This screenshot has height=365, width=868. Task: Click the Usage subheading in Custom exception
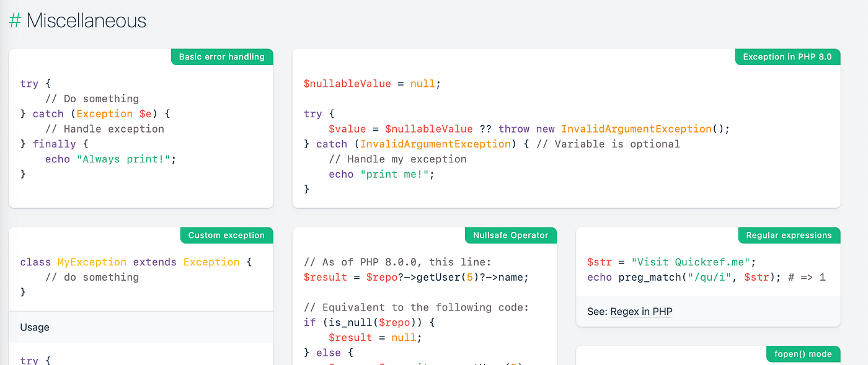[x=35, y=327]
